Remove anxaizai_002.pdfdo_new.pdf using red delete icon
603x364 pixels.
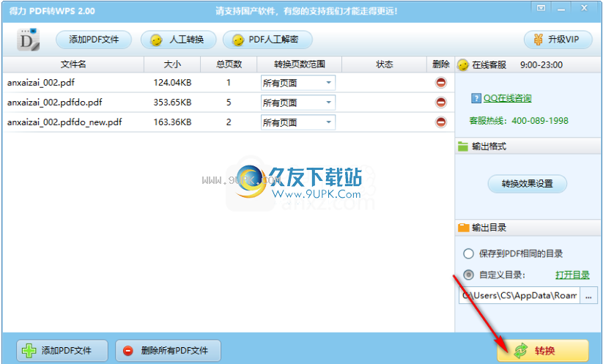(x=441, y=122)
